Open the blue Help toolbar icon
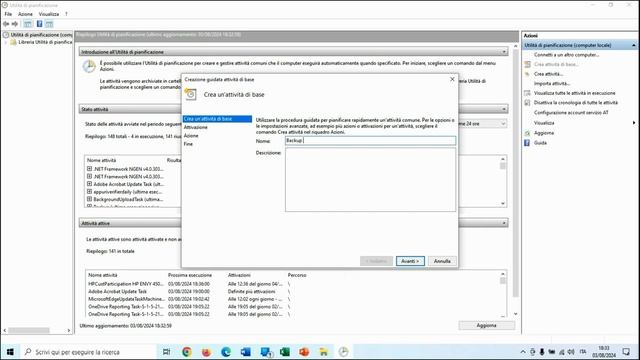640x360 pixels. 40,24
